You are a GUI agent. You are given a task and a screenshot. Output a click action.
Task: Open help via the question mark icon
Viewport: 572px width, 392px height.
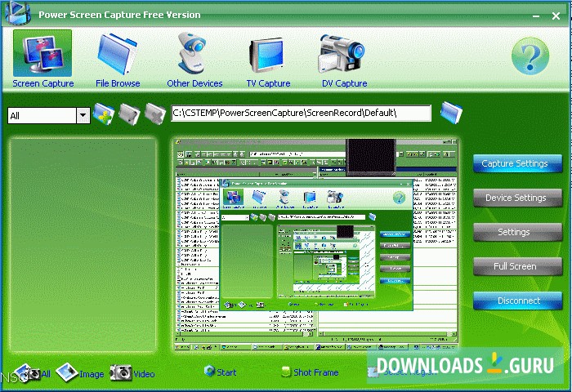coord(530,56)
